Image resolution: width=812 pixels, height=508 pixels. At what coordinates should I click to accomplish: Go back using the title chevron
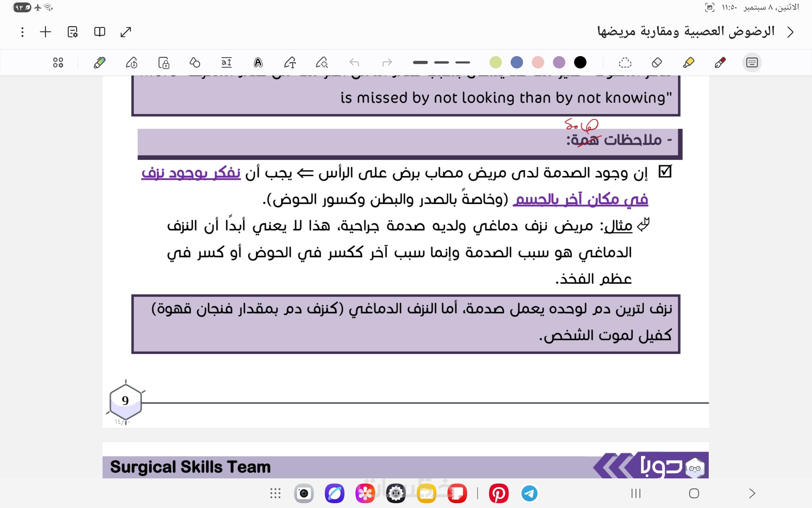[791, 32]
